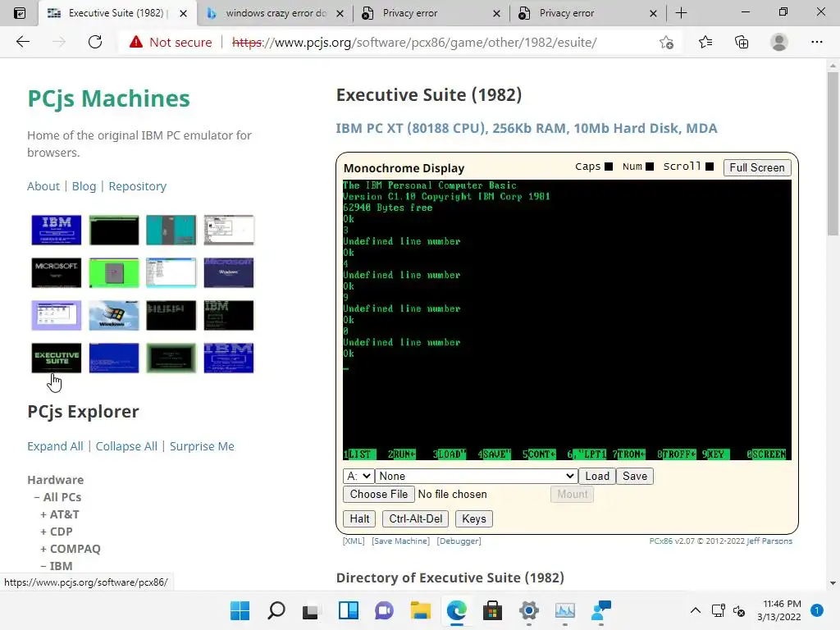The width and height of the screenshot is (840, 630).
Task: Open the Repository link
Action: (138, 186)
